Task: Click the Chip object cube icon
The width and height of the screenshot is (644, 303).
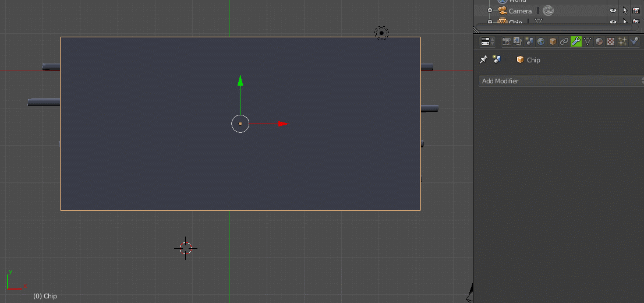Action: (521, 60)
